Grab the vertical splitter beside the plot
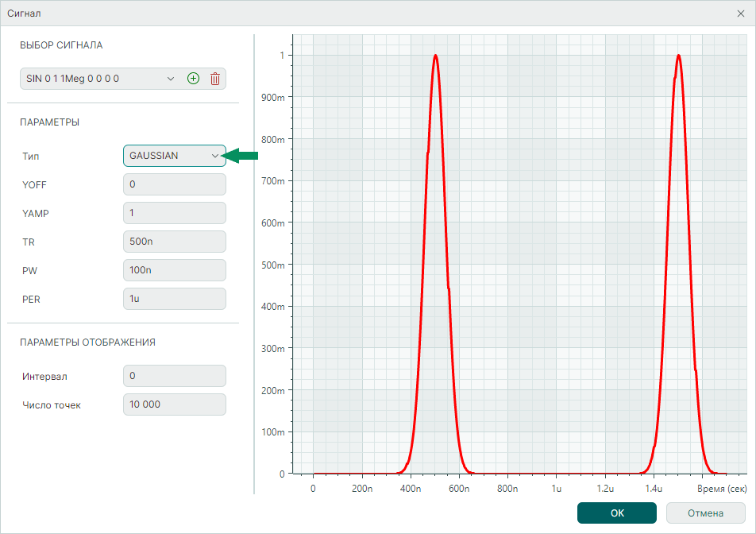 pos(253,262)
